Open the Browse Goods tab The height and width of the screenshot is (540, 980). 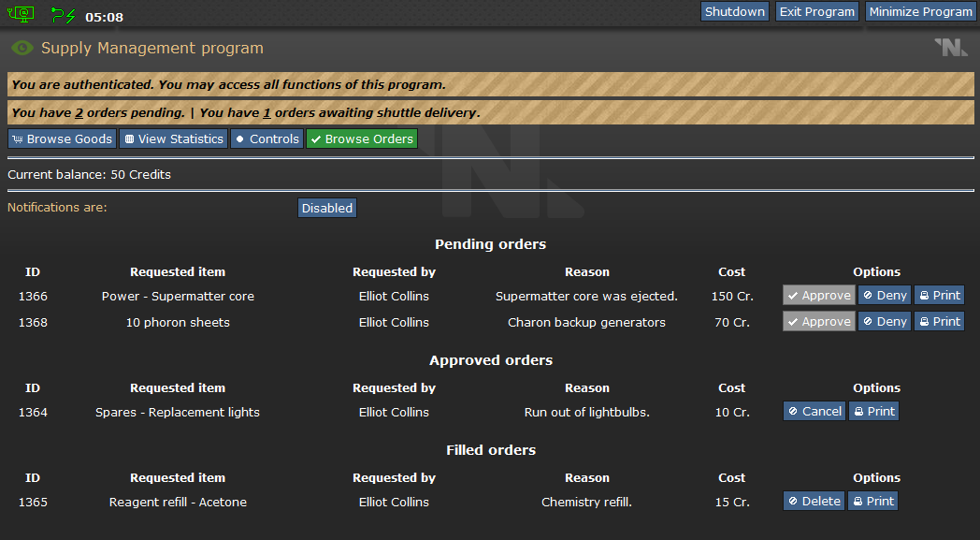[62, 139]
